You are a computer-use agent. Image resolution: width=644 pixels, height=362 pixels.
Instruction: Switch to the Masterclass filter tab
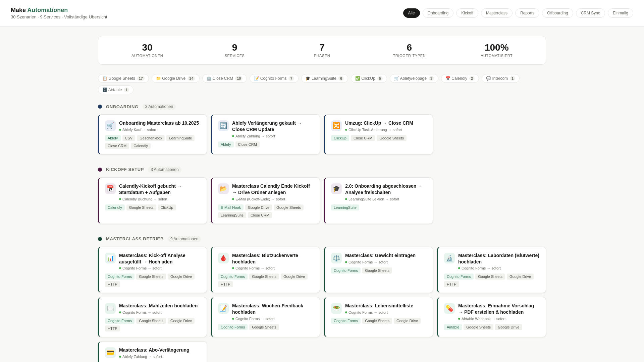[x=496, y=13]
